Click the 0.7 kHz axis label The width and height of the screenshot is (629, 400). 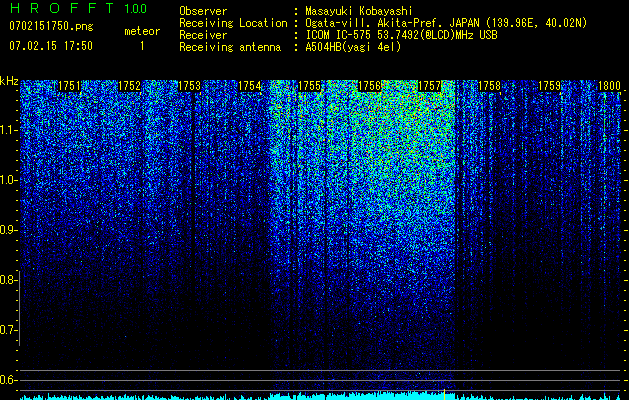pyautogui.click(x=8, y=330)
